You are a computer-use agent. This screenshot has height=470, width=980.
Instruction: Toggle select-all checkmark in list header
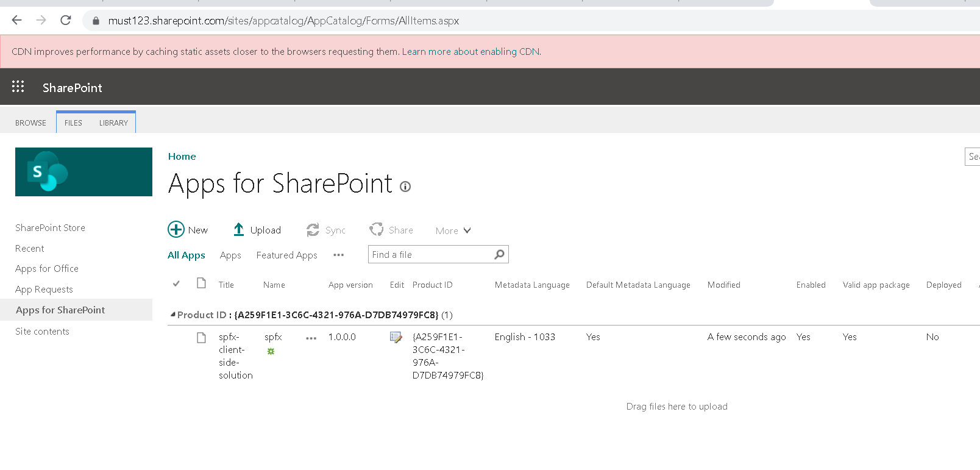click(176, 283)
